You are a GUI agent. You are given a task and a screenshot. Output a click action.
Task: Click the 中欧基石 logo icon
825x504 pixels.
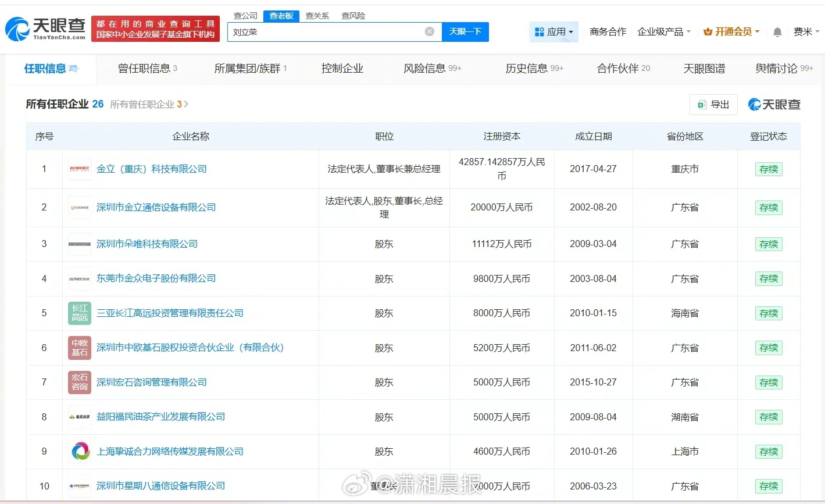coord(79,348)
